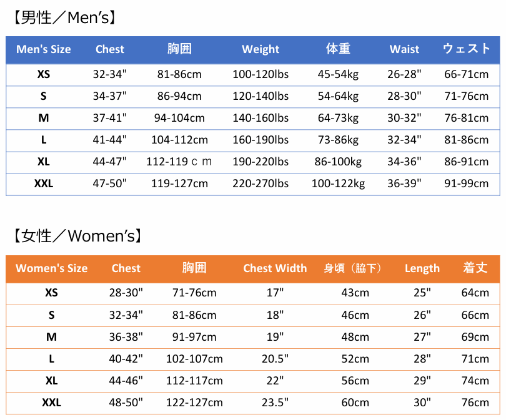Screen dimensions: 506x420
Task: Click the 【女性／Women's】 heading
Action: (x=75, y=236)
